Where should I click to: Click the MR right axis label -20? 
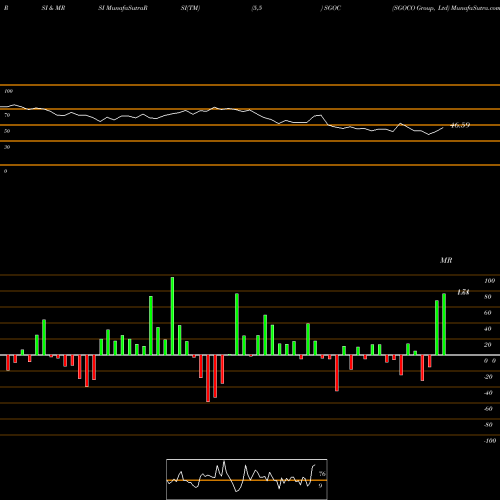click(x=488, y=377)
